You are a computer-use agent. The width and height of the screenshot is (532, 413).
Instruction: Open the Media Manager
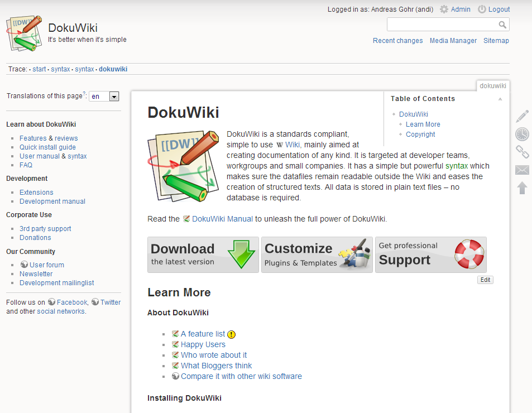453,41
